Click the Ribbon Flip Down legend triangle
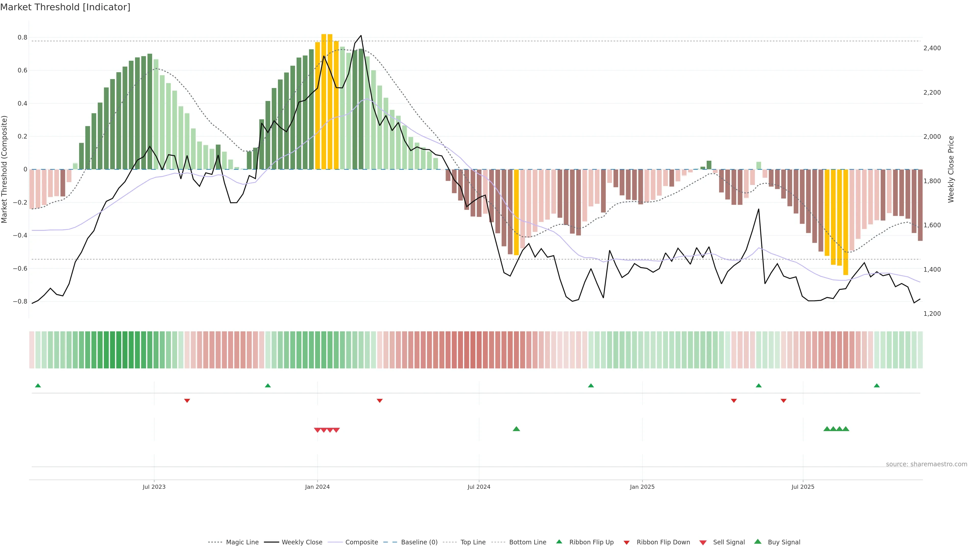Image resolution: width=980 pixels, height=551 pixels. (x=627, y=542)
